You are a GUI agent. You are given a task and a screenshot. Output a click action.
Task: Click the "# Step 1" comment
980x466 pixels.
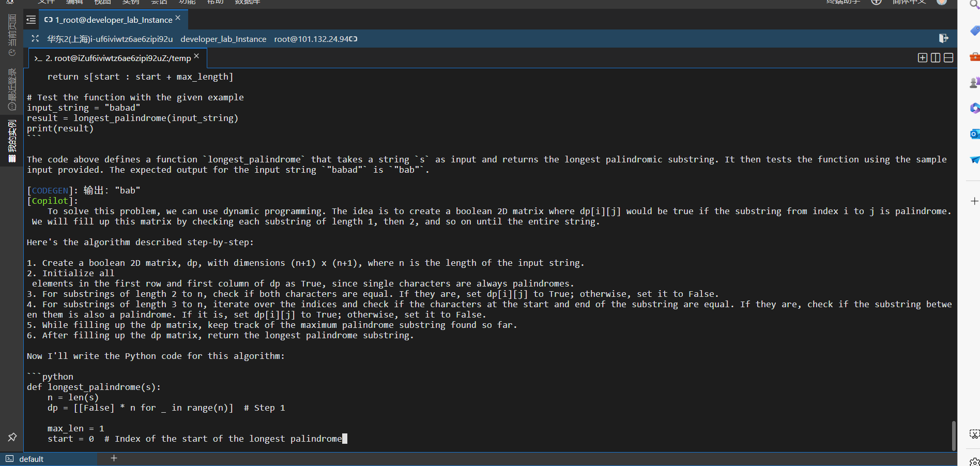tap(265, 408)
